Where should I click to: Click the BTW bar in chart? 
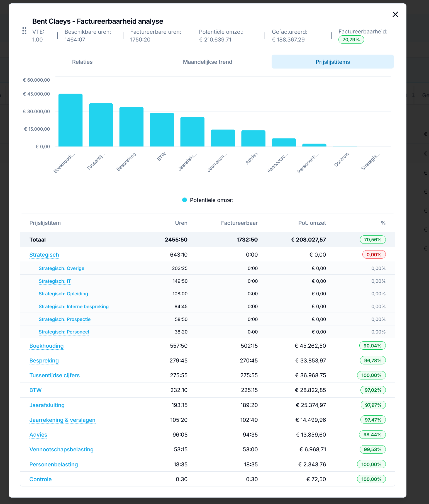coord(162,130)
